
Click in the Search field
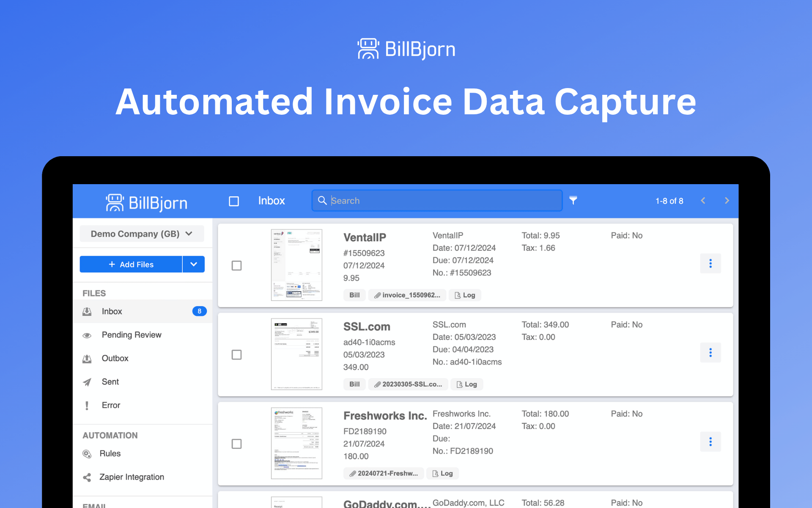coord(440,201)
